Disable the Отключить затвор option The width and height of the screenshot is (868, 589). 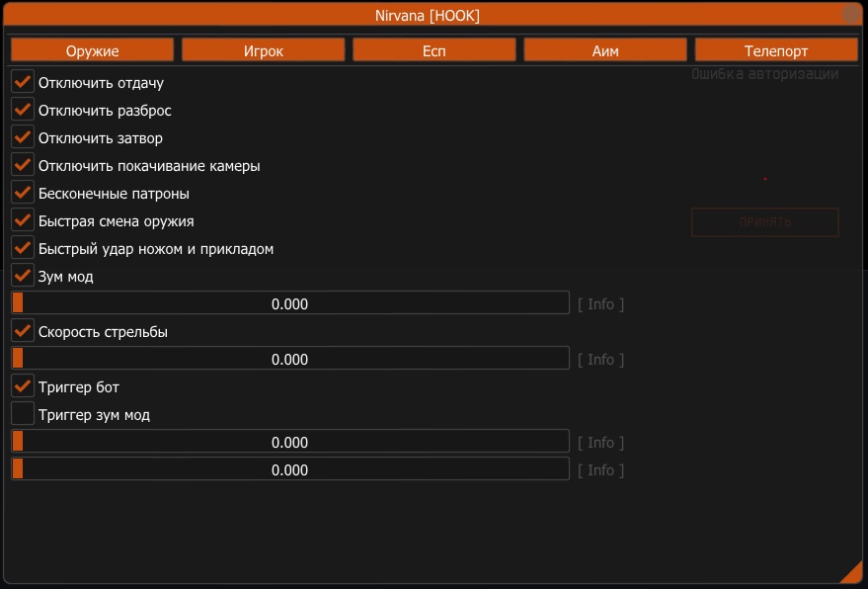(23, 137)
